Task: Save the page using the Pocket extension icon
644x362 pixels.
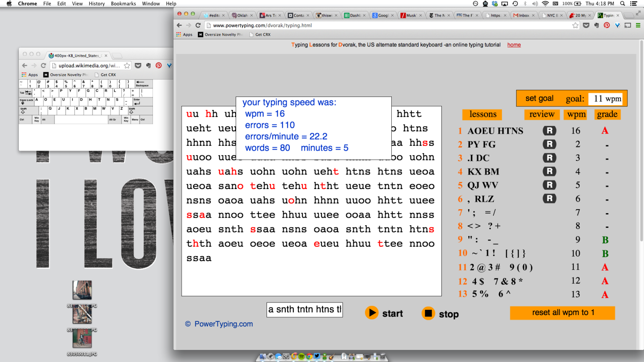Action: [586, 25]
